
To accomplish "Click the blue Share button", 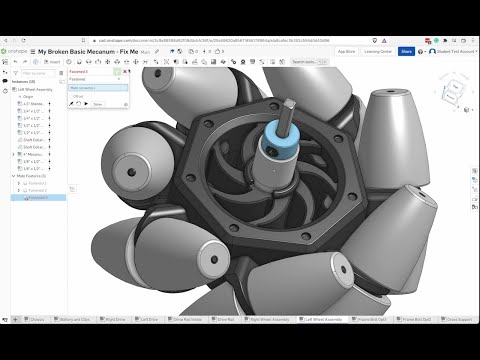I will [406, 51].
